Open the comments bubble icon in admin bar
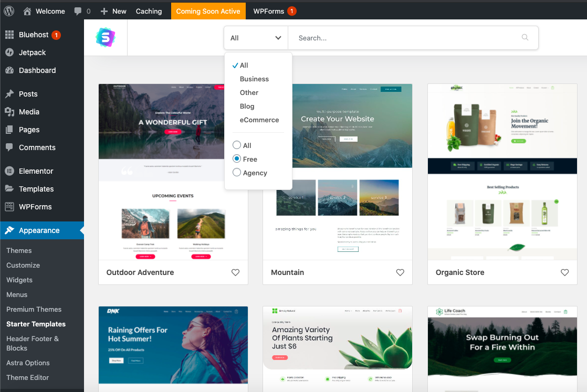The image size is (587, 392). 78,11
